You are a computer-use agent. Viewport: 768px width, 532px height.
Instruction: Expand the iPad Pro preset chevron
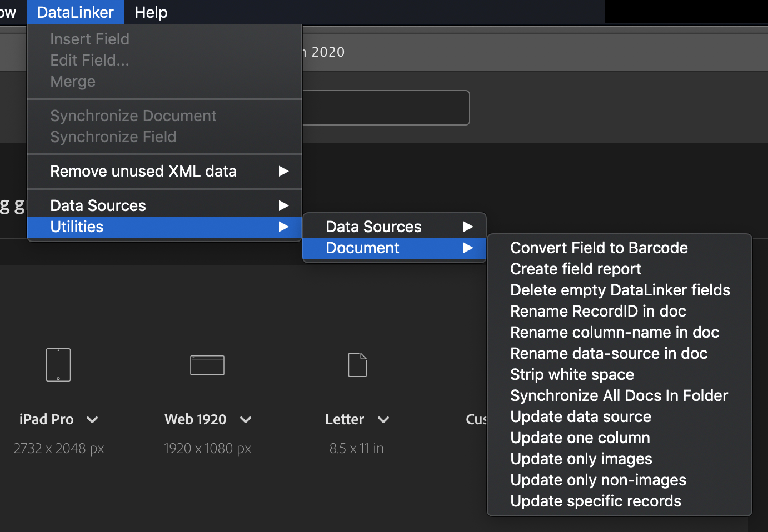tap(92, 420)
